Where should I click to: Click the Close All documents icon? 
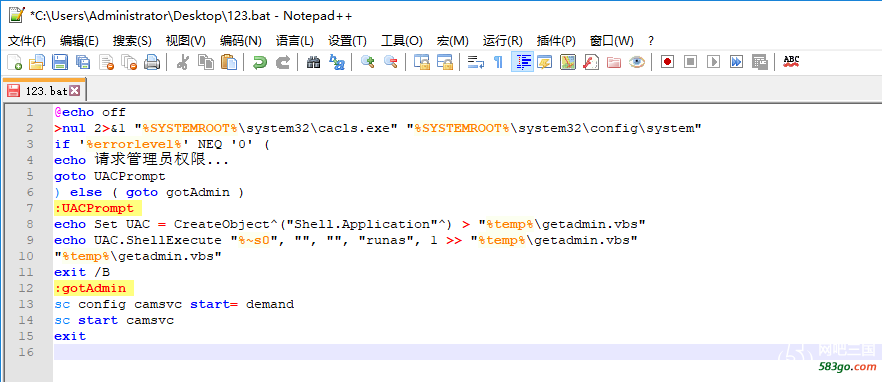click(129, 62)
